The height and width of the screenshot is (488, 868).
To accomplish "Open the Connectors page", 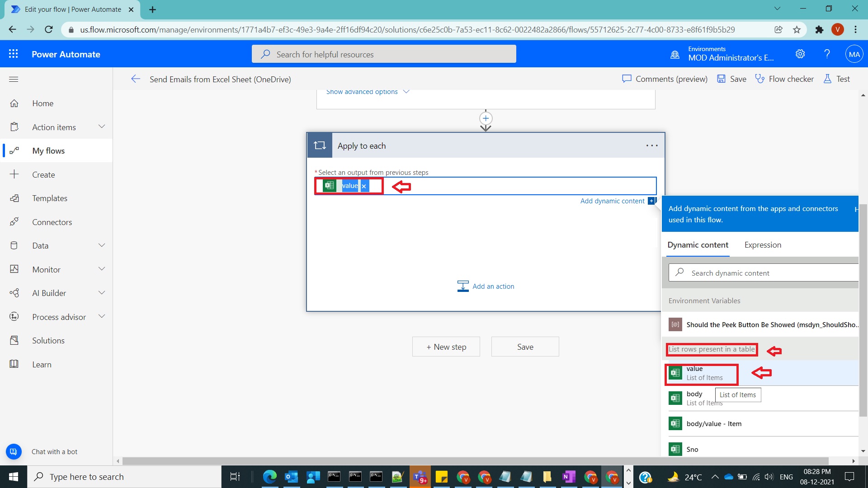I will pyautogui.click(x=52, y=222).
